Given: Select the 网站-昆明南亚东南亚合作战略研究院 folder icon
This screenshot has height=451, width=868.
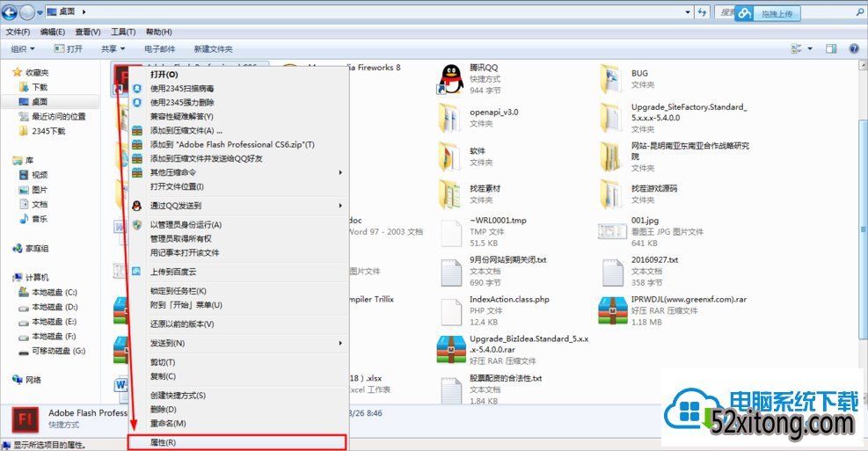Looking at the screenshot, I should coord(610,156).
